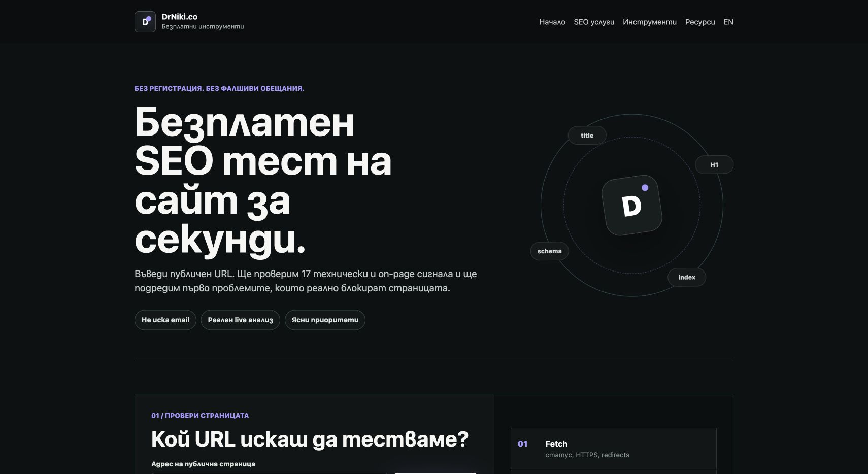Select the 'H1' tag on the orbit

pyautogui.click(x=714, y=164)
